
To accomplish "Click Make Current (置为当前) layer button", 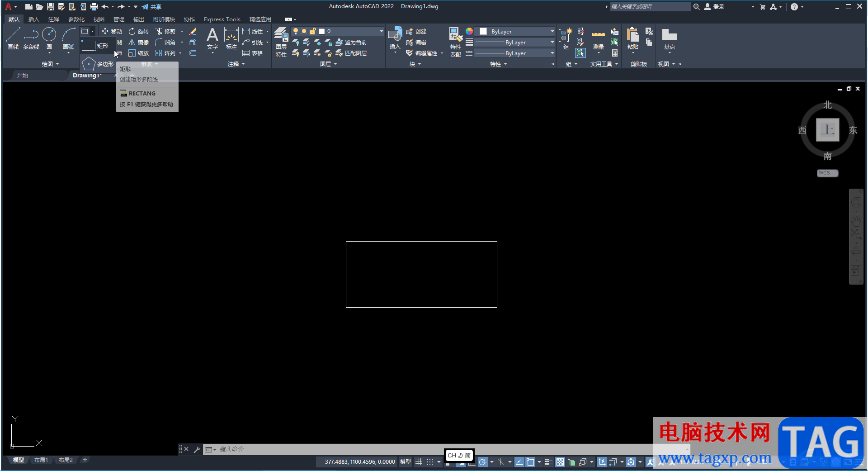I will pos(351,42).
